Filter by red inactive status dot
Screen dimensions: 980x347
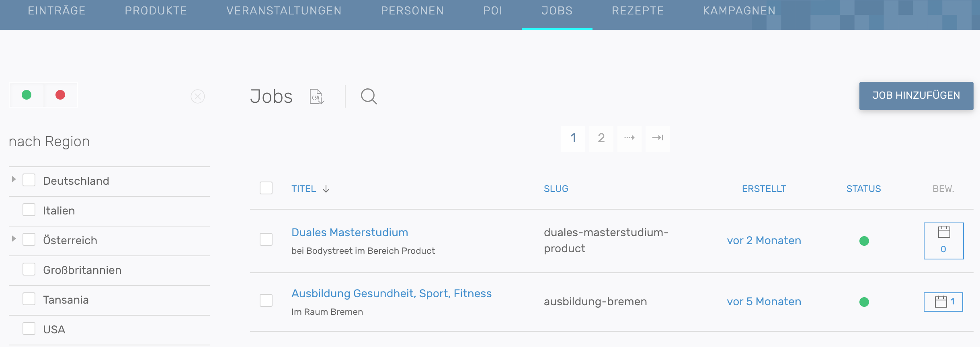pyautogui.click(x=60, y=95)
